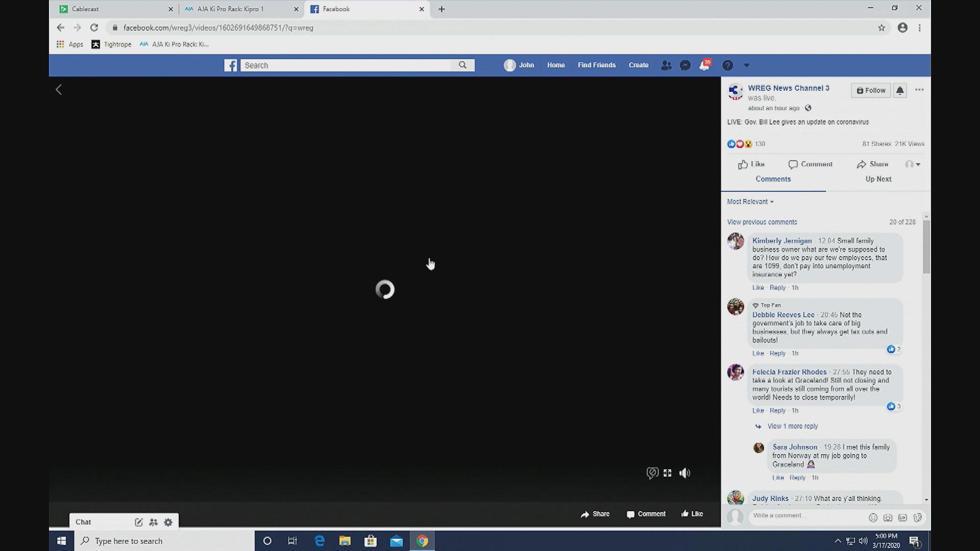Click View previous comments link
This screenshot has width=980, height=551.
click(762, 222)
